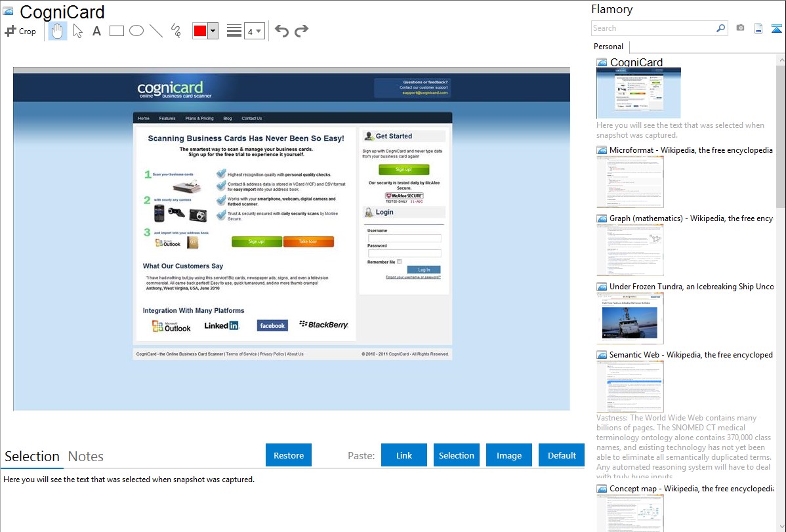Select the icebreaking ship snapshot thumbnail
The width and height of the screenshot is (786, 532).
630,318
